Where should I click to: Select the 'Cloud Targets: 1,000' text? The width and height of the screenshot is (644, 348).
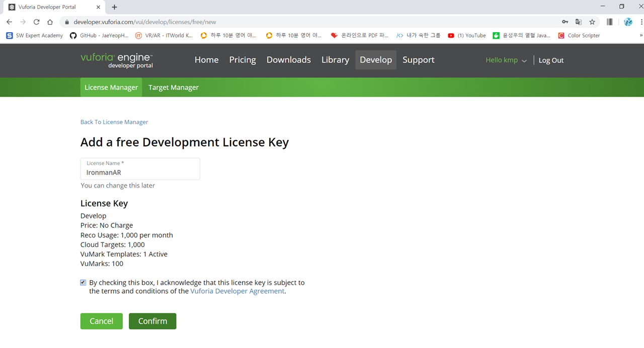point(113,245)
